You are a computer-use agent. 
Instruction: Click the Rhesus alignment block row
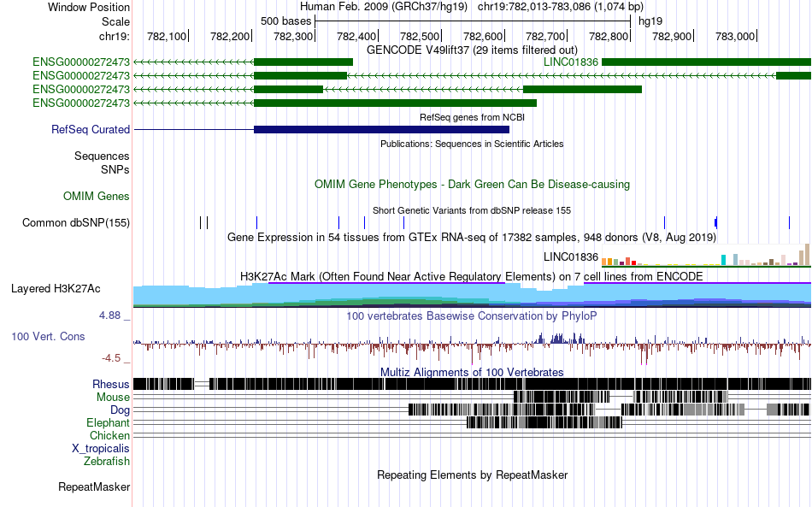(x=472, y=384)
